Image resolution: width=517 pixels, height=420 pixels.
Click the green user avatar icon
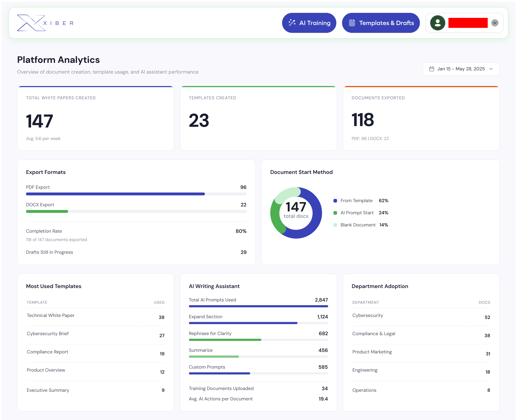tap(437, 23)
